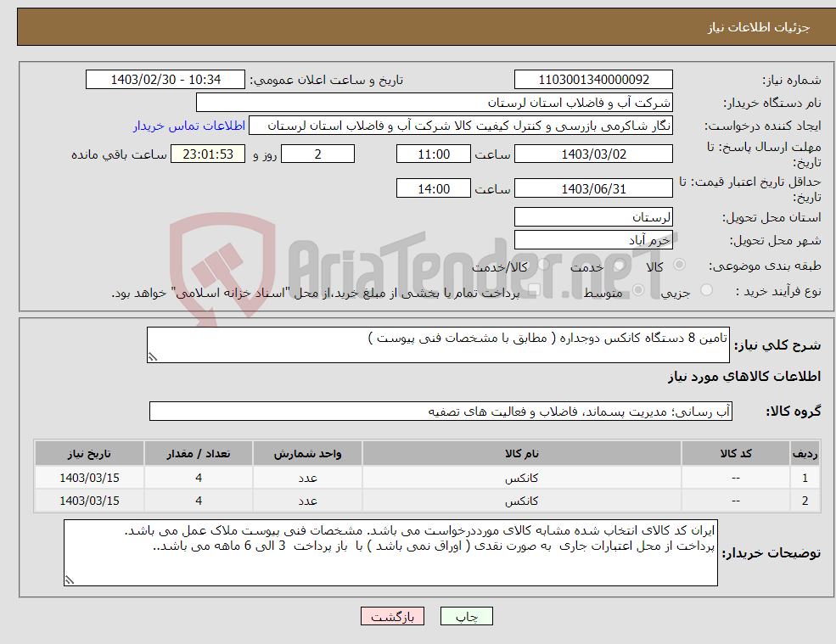Click the نام کالا column header

522,454
